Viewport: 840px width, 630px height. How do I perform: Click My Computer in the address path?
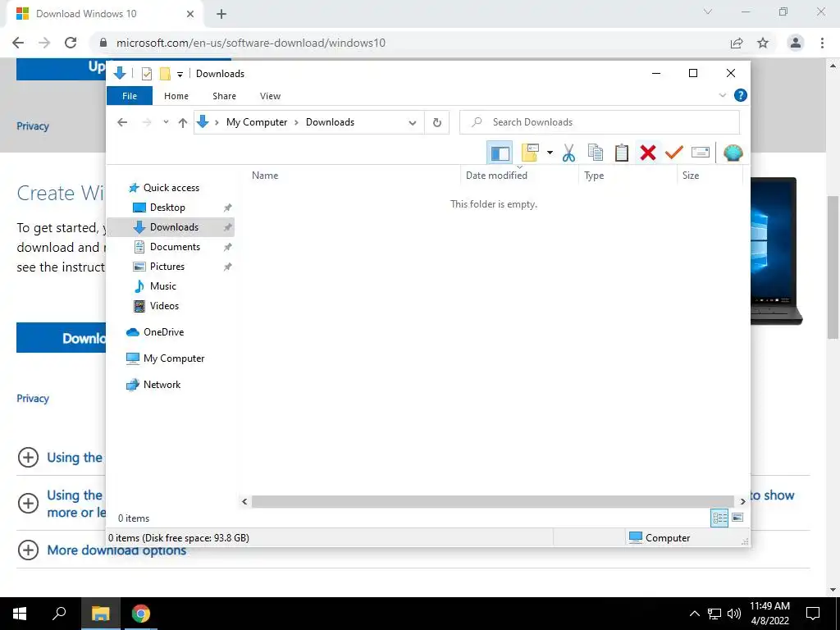coord(257,122)
